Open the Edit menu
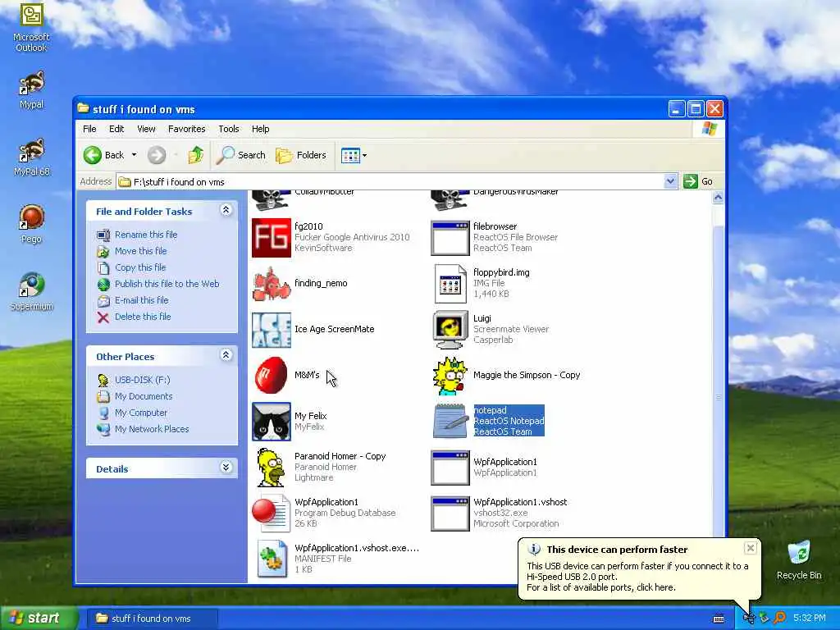840x630 pixels. 116,129
